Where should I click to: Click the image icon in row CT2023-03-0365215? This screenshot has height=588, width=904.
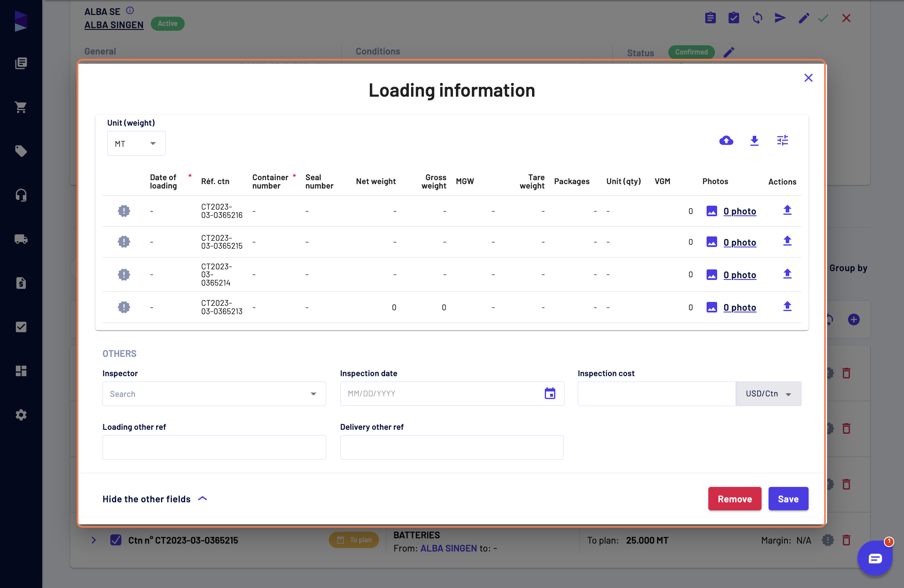click(711, 242)
